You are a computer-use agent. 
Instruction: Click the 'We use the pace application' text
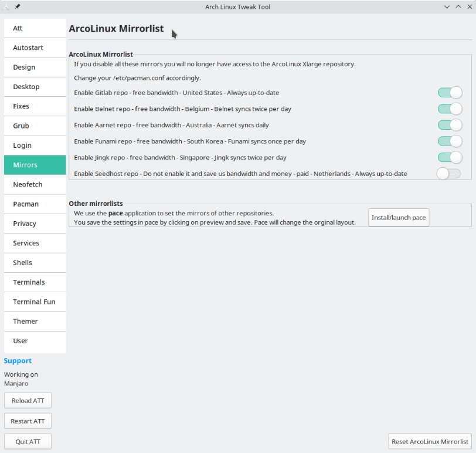[174, 213]
